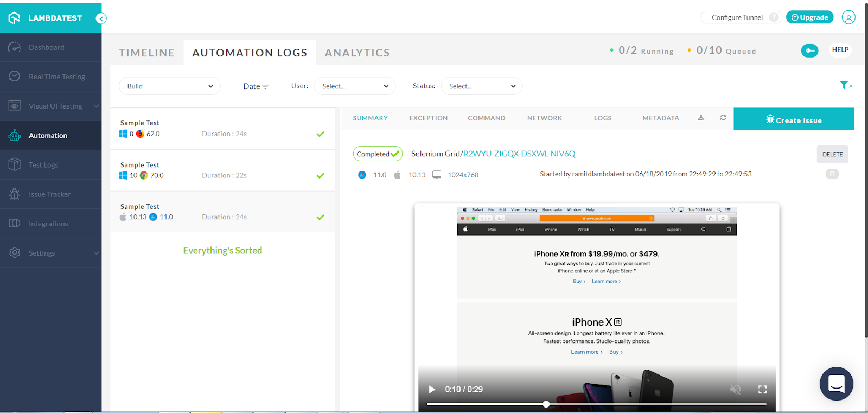Image resolution: width=868 pixels, height=413 pixels.
Task: Unmute the video volume
Action: coord(735,389)
